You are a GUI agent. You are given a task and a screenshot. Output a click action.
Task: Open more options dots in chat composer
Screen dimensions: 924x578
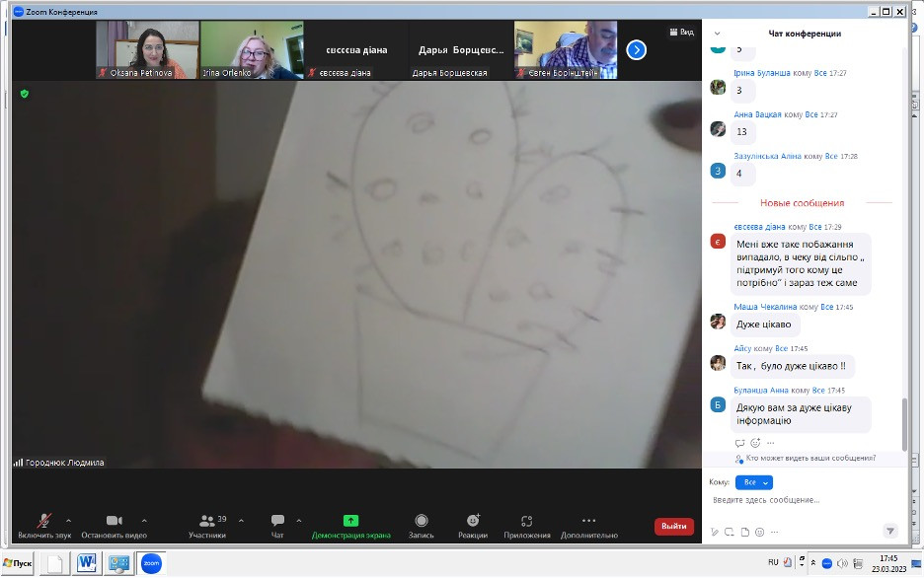pos(774,532)
